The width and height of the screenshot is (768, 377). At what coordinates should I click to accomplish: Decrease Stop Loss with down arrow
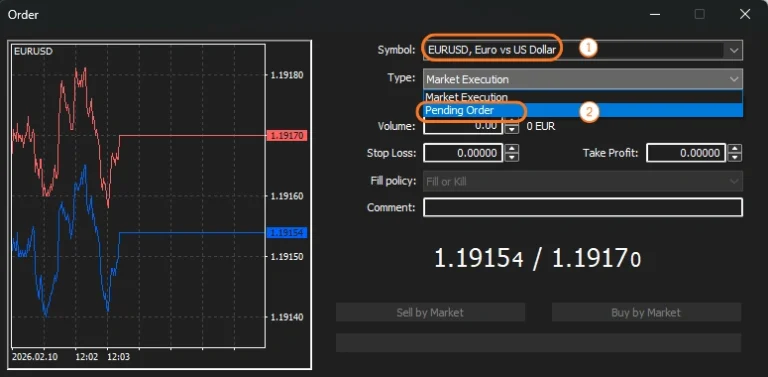[512, 158]
